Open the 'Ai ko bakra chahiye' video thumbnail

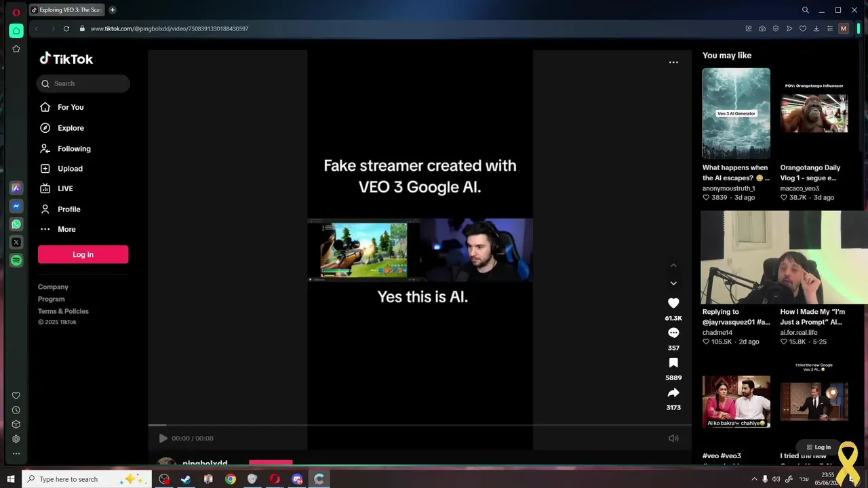(736, 402)
